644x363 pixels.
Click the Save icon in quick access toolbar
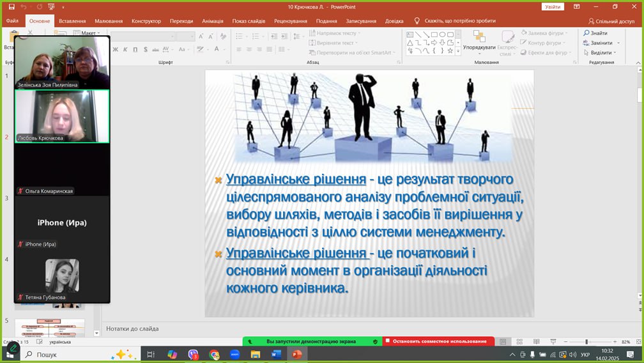(x=11, y=6)
